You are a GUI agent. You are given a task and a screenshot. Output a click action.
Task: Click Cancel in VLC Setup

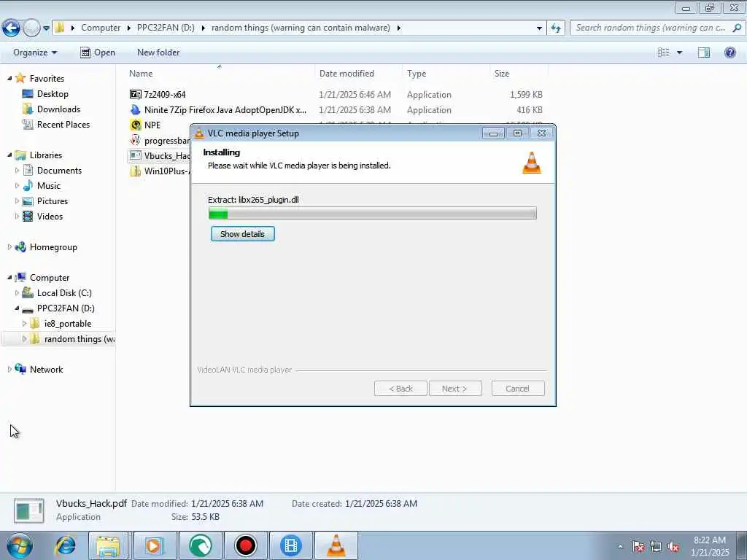(x=517, y=389)
